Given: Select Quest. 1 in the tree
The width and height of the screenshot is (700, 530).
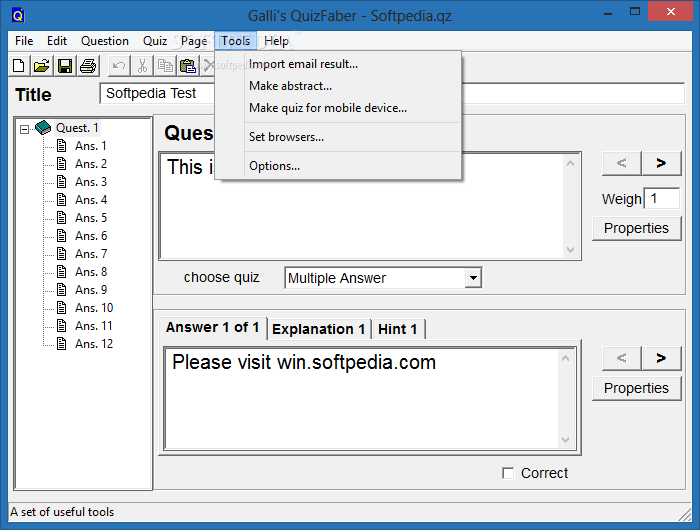Looking at the screenshot, I should coord(77,128).
